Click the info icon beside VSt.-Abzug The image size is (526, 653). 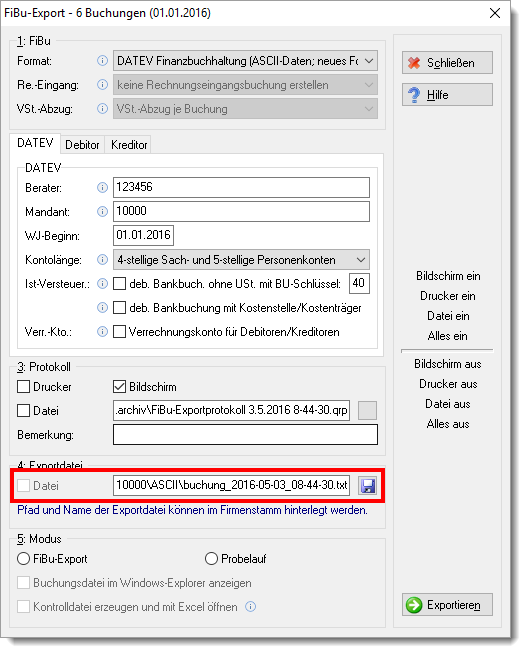102,109
